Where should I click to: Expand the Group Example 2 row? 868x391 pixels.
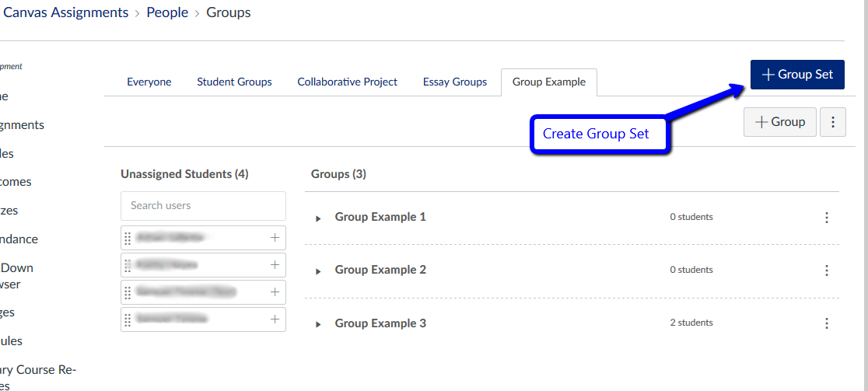[x=318, y=271]
